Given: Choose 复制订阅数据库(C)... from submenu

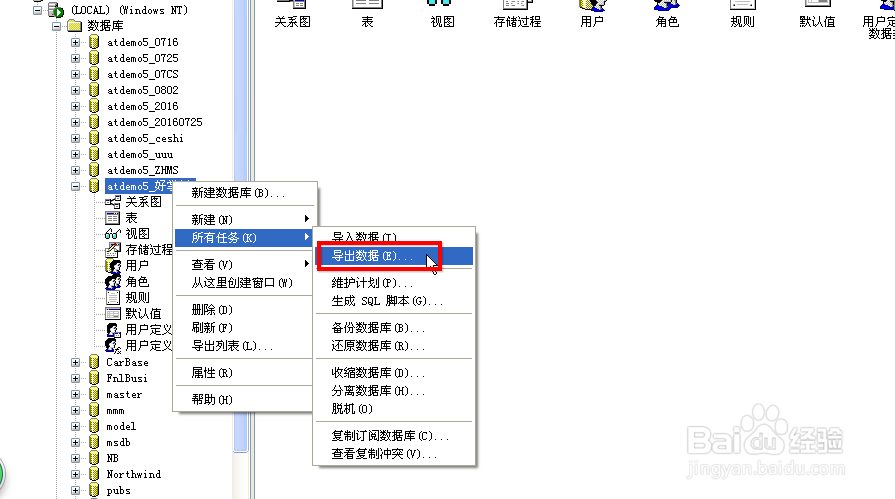Looking at the screenshot, I should (394, 436).
